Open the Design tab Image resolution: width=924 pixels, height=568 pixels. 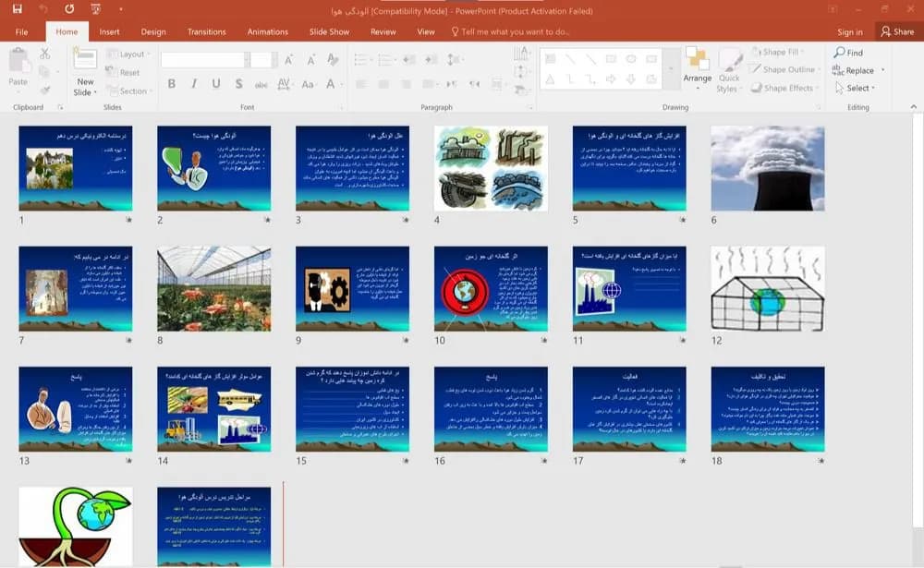click(153, 31)
